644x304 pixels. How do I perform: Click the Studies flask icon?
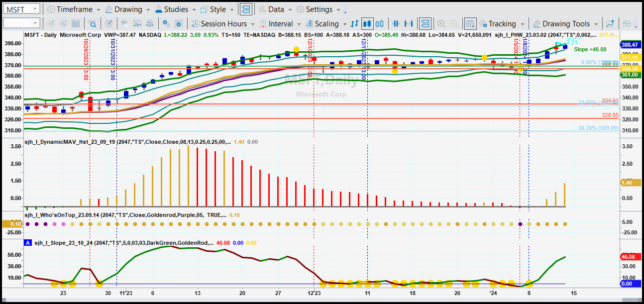[x=158, y=9]
